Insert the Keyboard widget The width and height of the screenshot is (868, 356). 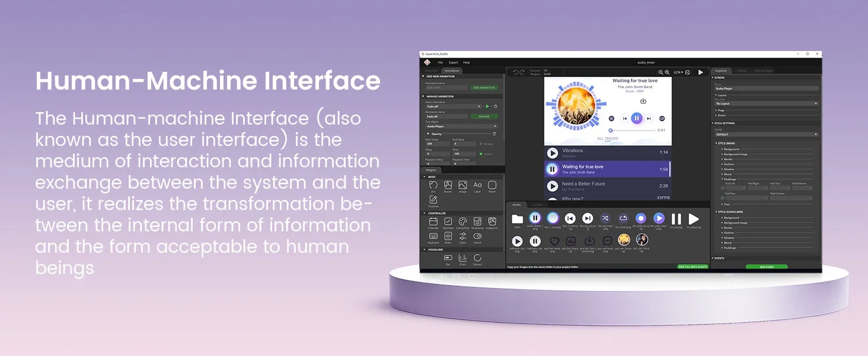(433, 236)
